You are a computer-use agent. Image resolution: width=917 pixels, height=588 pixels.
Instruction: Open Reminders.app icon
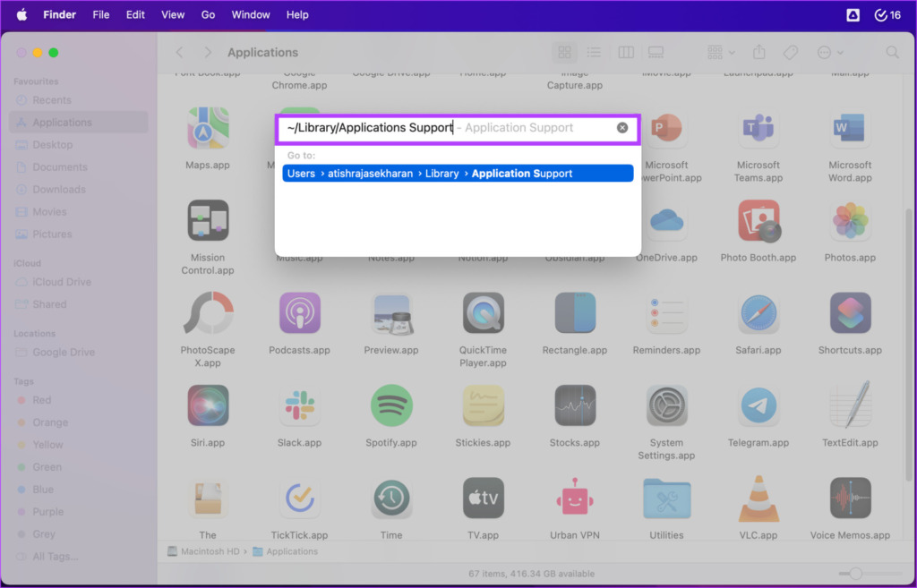666,312
